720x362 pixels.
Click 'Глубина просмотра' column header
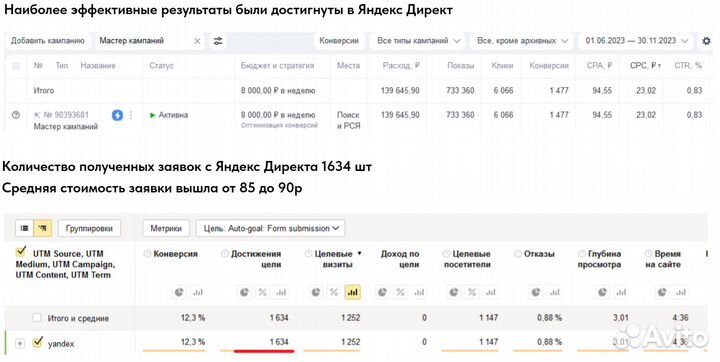(x=599, y=259)
